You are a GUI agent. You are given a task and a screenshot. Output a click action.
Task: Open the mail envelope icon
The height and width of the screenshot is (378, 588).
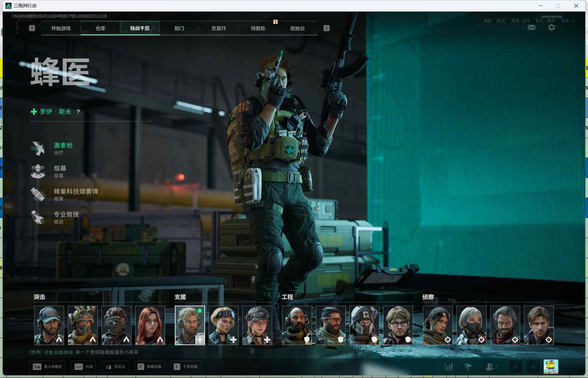532,28
